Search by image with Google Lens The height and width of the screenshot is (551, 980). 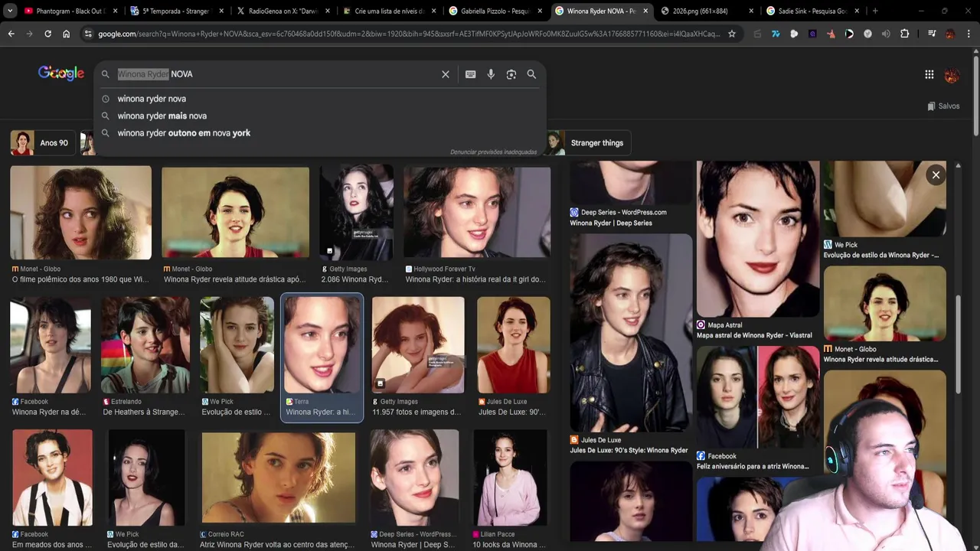[511, 74]
